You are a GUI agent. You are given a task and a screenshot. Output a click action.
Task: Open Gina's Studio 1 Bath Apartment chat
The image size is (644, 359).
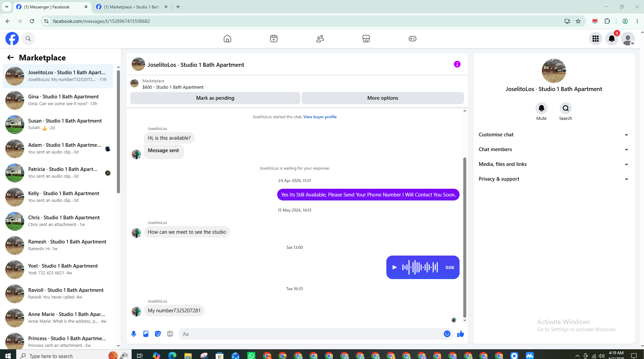pos(58,100)
